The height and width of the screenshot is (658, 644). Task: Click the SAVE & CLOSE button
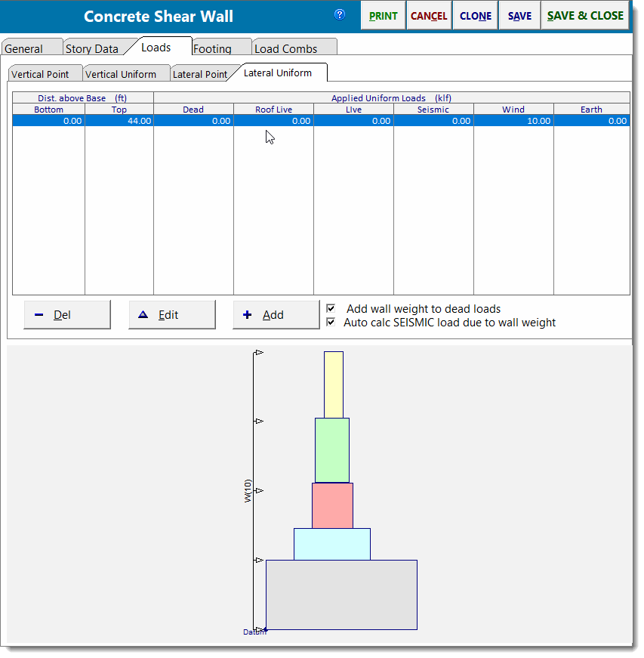pyautogui.click(x=585, y=15)
